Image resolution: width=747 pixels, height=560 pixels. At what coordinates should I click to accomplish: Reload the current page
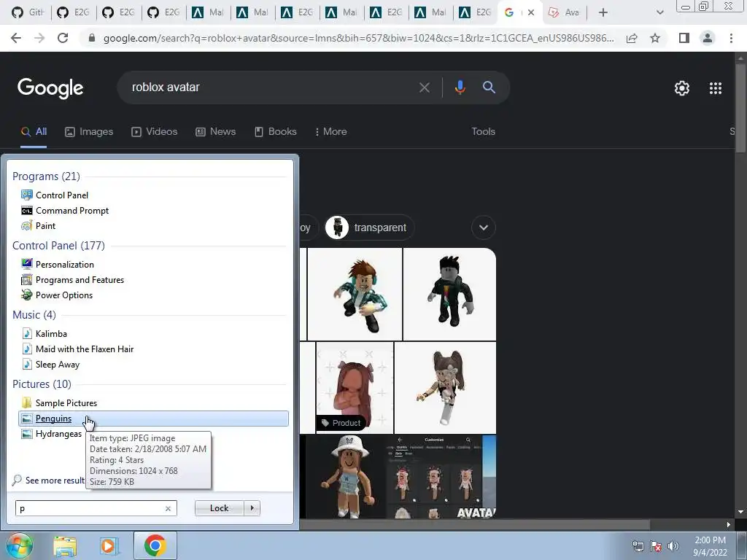pyautogui.click(x=63, y=38)
